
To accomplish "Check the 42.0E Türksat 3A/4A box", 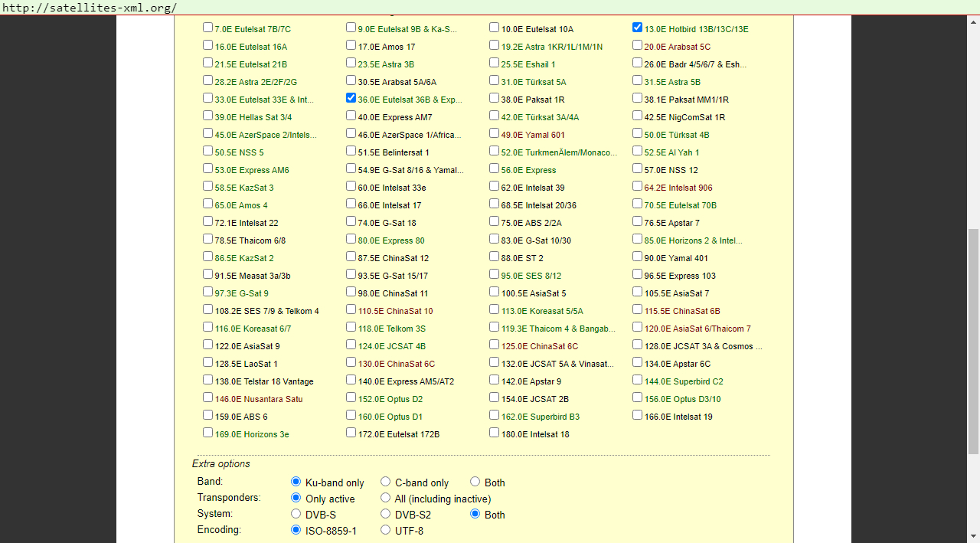I will (x=495, y=116).
